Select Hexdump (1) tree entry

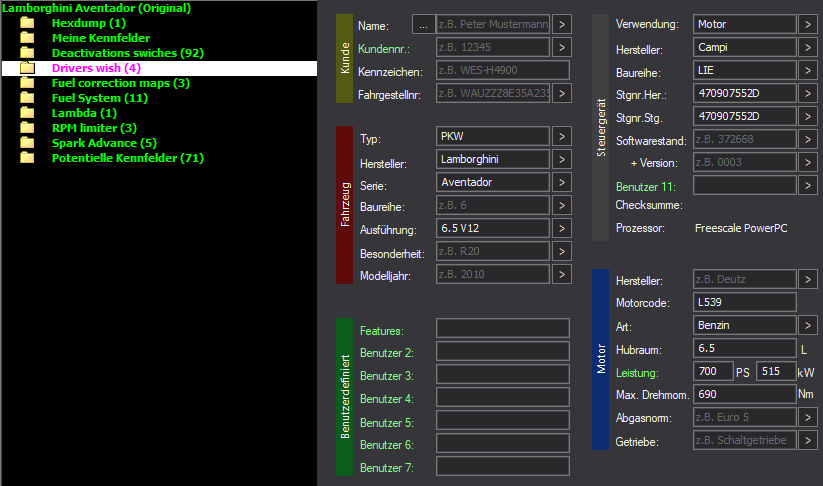coord(89,23)
